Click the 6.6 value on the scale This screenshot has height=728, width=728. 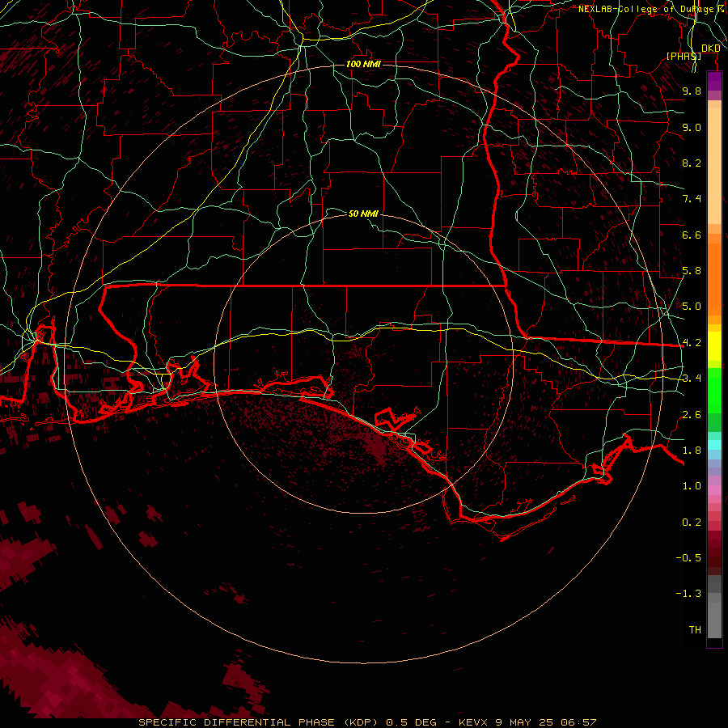click(x=692, y=235)
